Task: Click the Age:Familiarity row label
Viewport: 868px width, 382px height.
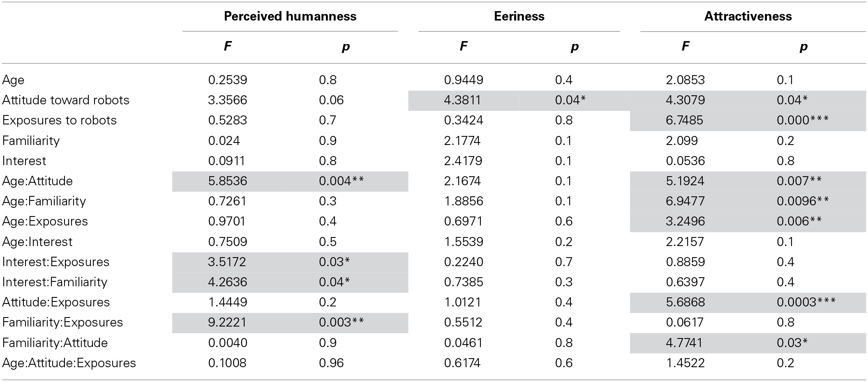Action: tap(44, 201)
